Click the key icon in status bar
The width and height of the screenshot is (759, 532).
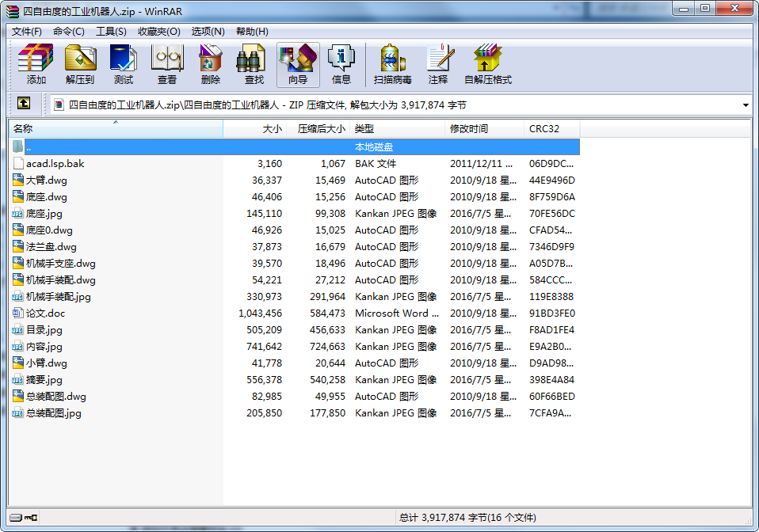32,518
